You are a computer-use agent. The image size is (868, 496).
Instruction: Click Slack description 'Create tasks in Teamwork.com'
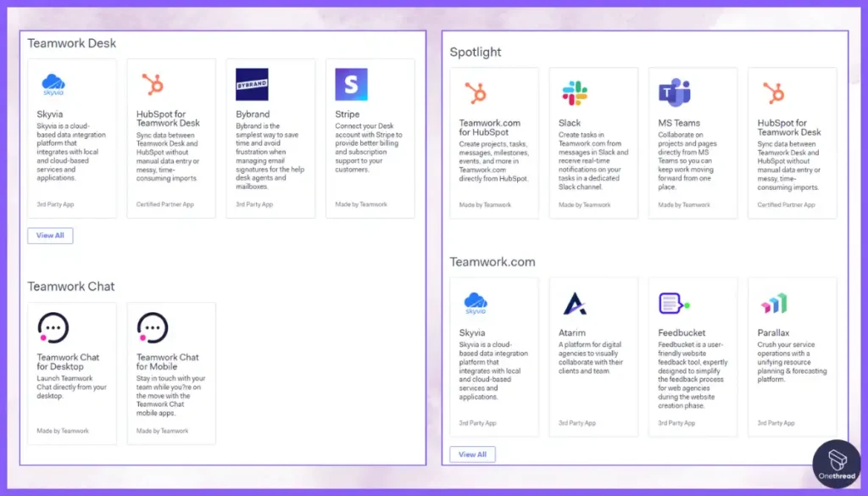pos(593,160)
